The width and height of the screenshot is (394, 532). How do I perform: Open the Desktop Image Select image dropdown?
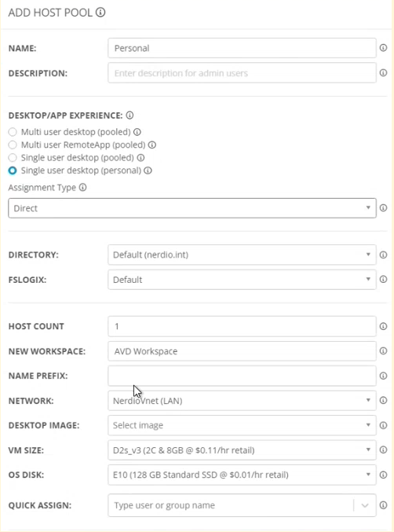pyautogui.click(x=242, y=425)
